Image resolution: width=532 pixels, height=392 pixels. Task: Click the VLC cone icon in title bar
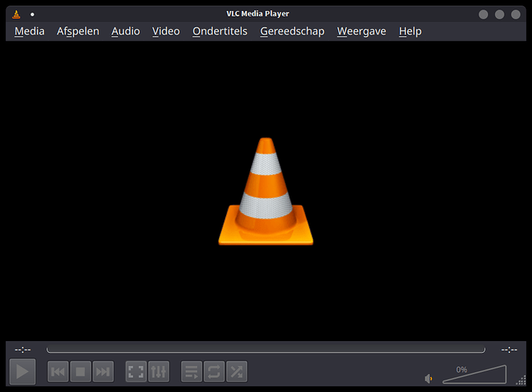[x=16, y=14]
